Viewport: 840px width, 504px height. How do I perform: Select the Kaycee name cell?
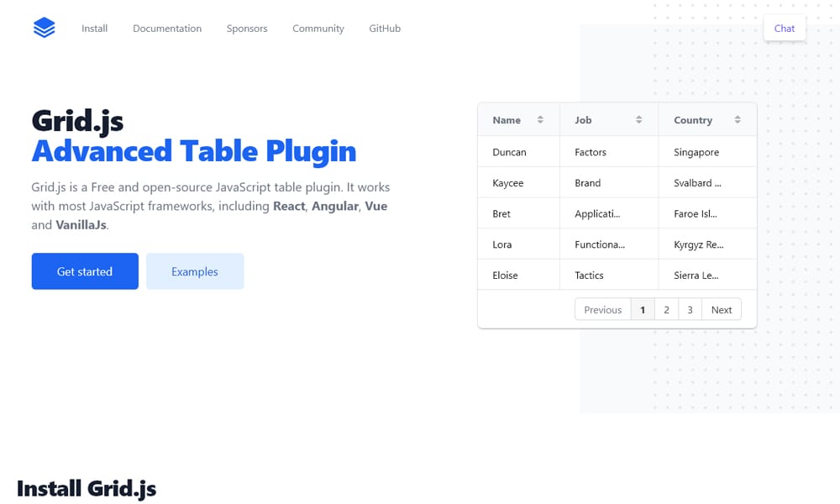pos(518,182)
